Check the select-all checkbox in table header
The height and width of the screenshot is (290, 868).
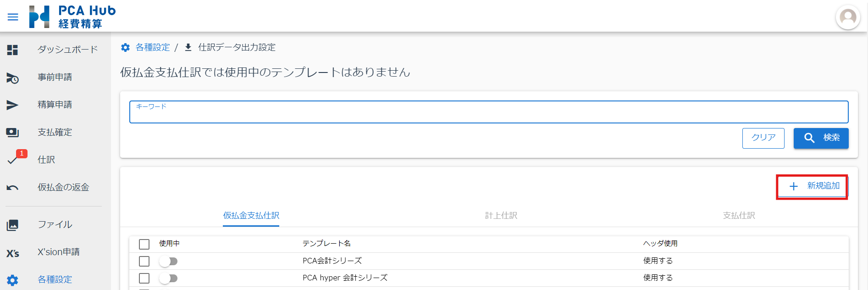point(144,244)
